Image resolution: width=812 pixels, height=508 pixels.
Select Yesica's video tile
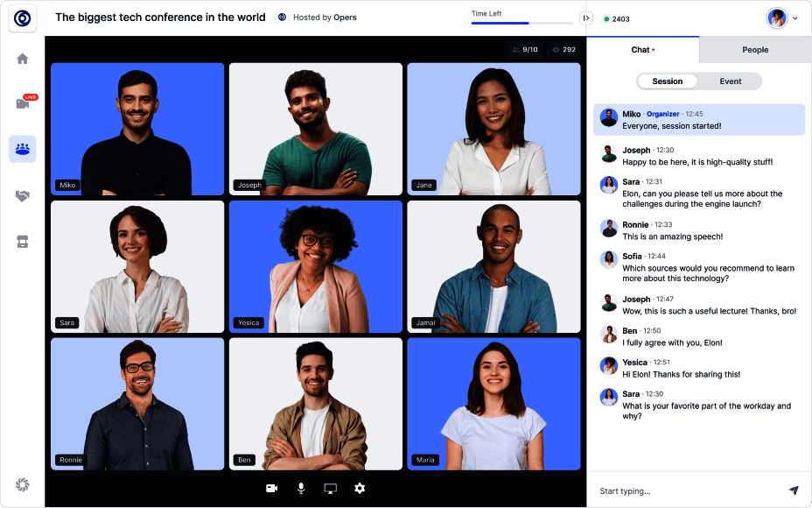pyautogui.click(x=315, y=266)
